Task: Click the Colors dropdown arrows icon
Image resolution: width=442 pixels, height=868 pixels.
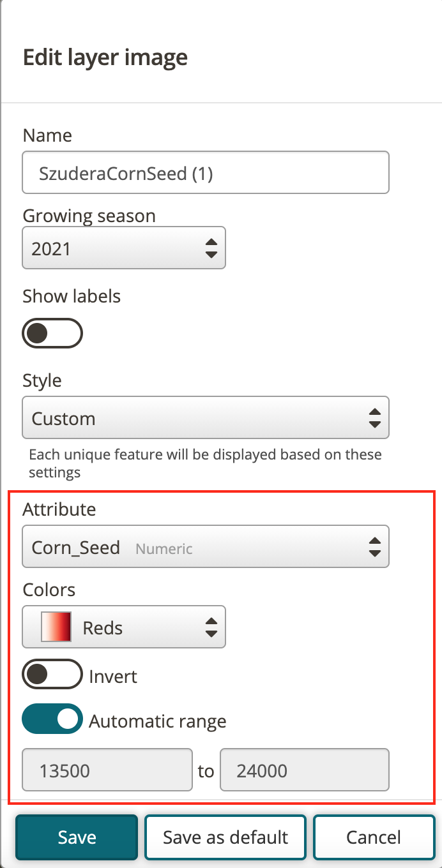Action: tap(211, 627)
